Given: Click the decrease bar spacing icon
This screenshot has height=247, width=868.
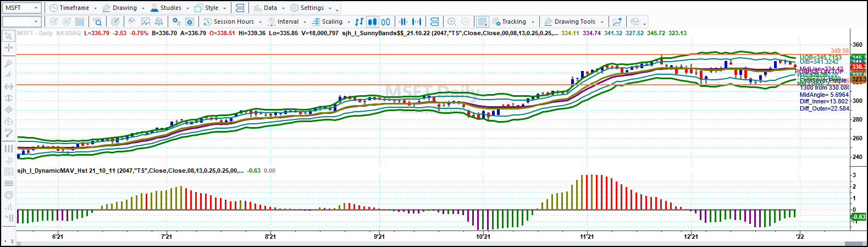Looking at the screenshot, I should click(403, 21).
